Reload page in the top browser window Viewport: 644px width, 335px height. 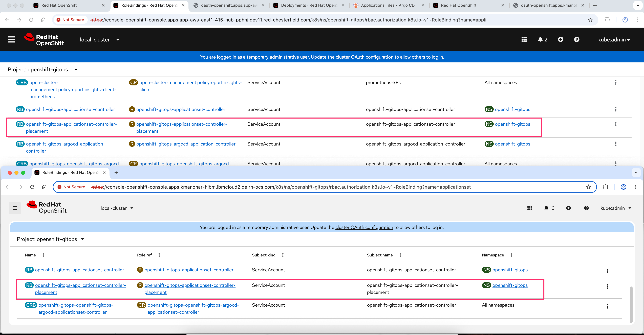point(31,20)
